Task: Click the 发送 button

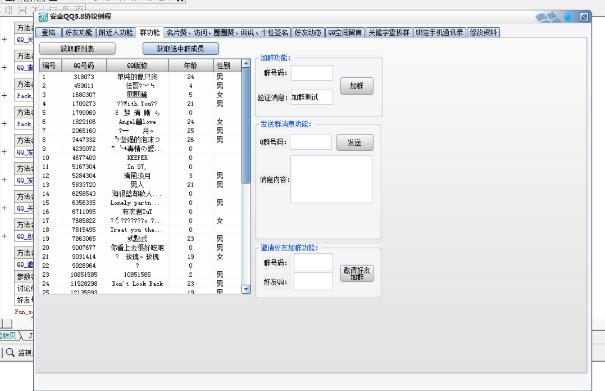Action: [x=355, y=142]
